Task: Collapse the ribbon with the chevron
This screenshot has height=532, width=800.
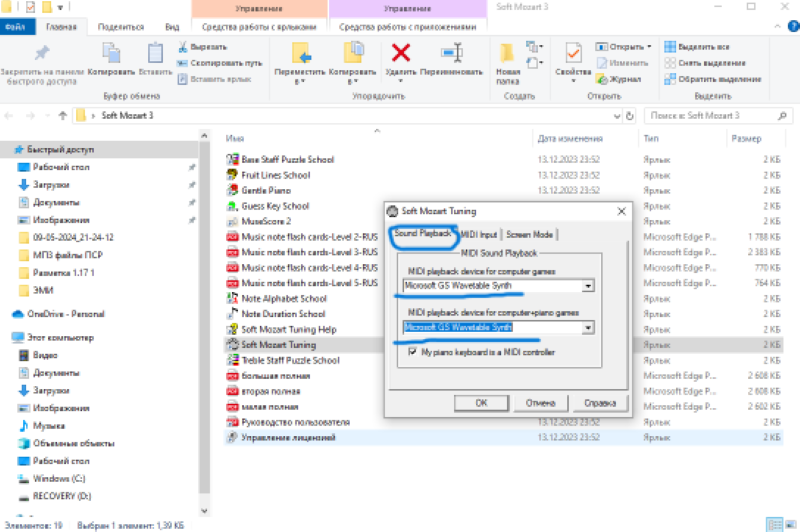Action: coord(777,27)
